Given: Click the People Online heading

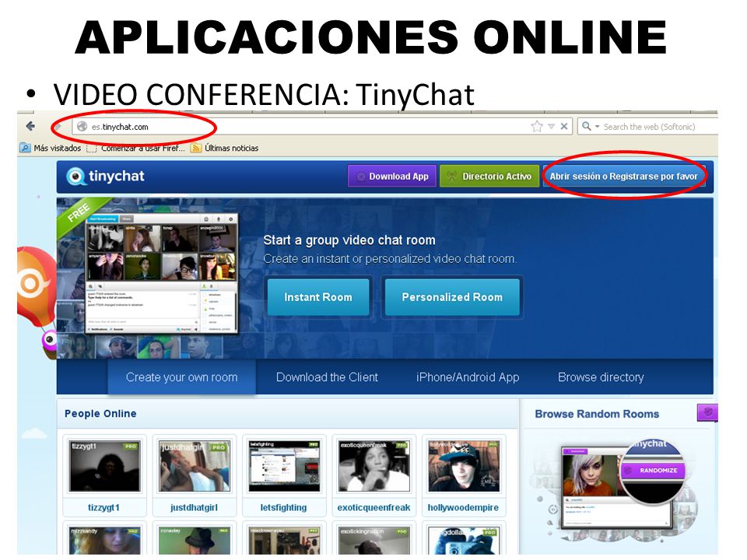Looking at the screenshot, I should [x=100, y=413].
